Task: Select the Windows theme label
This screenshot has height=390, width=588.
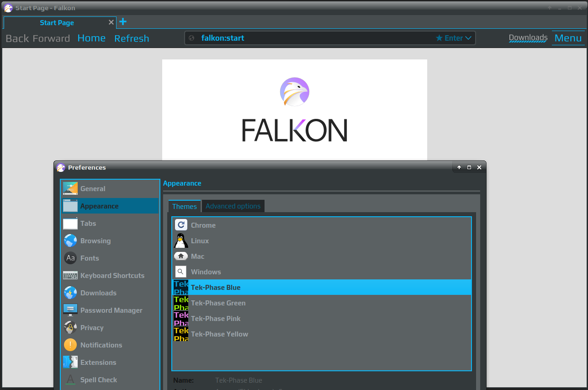Action: pos(206,272)
